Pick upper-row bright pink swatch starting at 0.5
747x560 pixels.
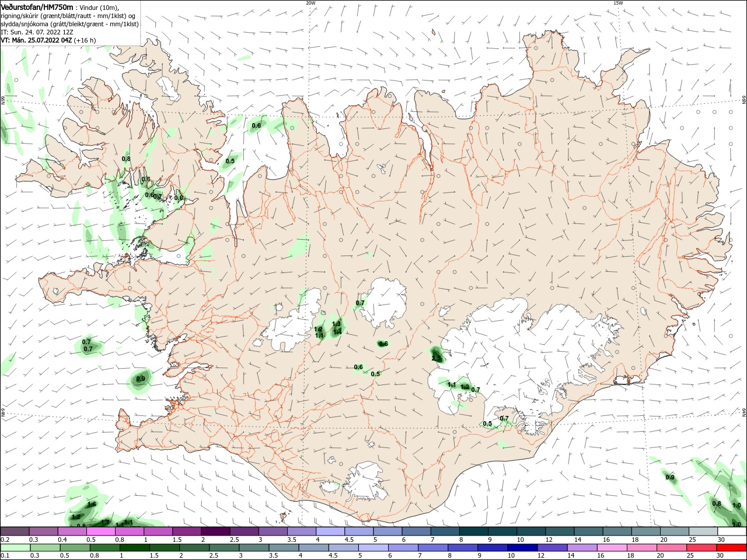click(102, 531)
